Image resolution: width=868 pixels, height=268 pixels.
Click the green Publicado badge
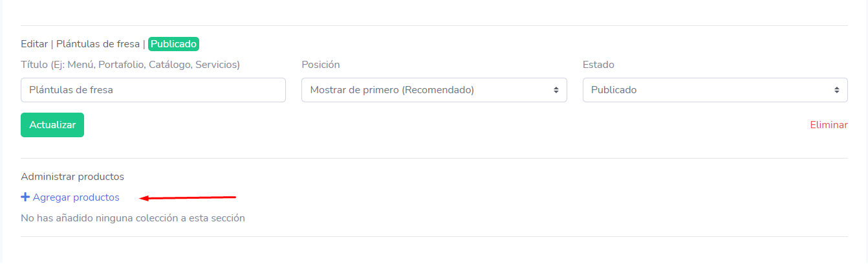pos(173,44)
